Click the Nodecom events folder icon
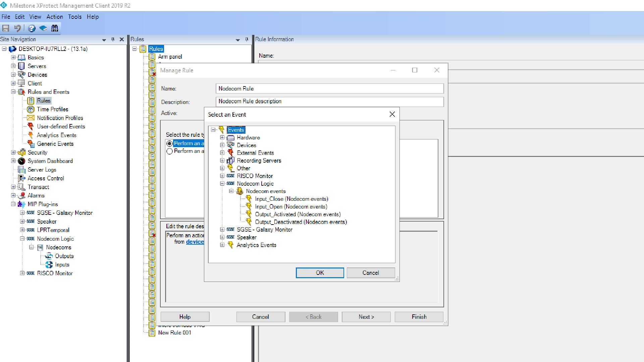Image resolution: width=644 pixels, height=362 pixels. tap(240, 191)
